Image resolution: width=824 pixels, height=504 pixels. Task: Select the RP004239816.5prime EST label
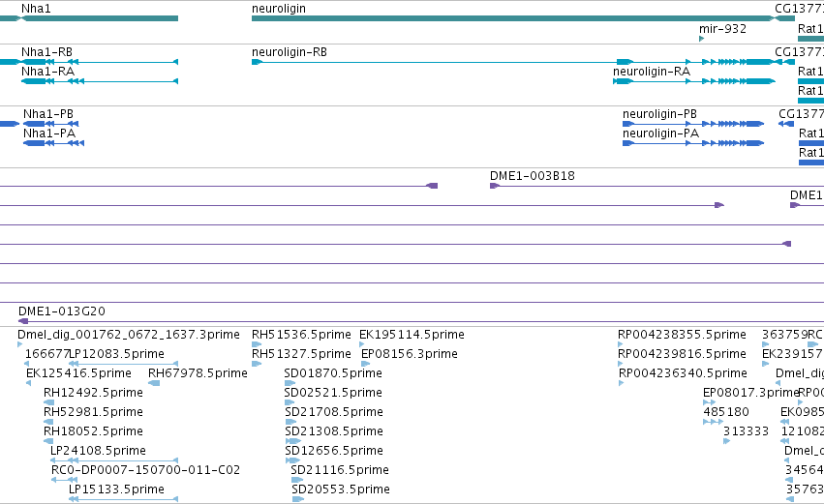(682, 354)
